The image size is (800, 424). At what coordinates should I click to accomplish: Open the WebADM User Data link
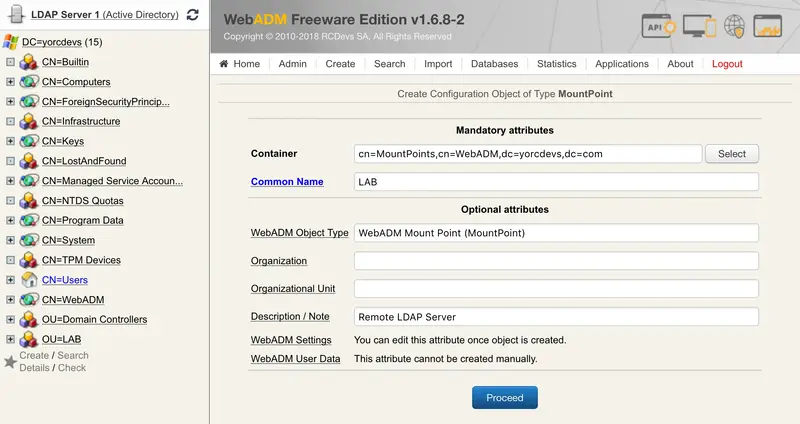pyautogui.click(x=295, y=359)
